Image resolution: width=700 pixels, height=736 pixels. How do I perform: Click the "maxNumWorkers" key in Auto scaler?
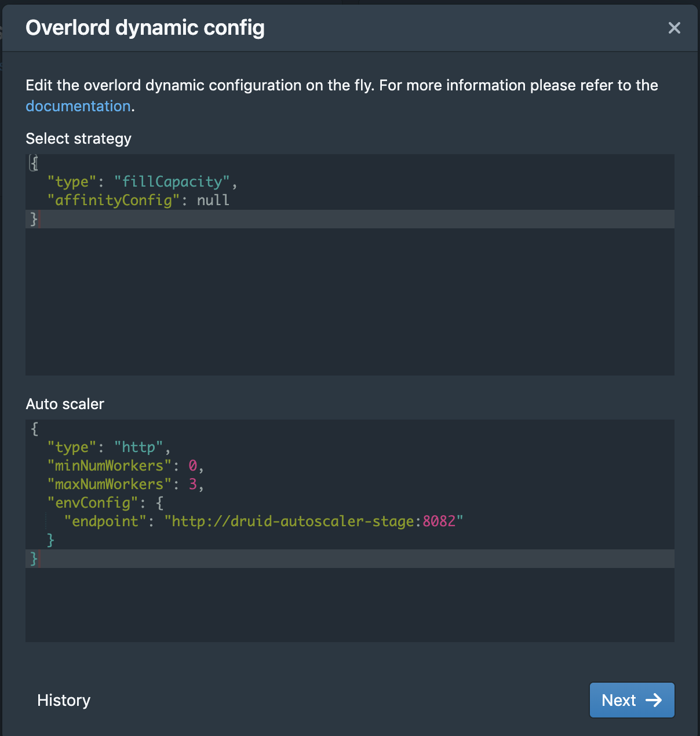tap(110, 484)
